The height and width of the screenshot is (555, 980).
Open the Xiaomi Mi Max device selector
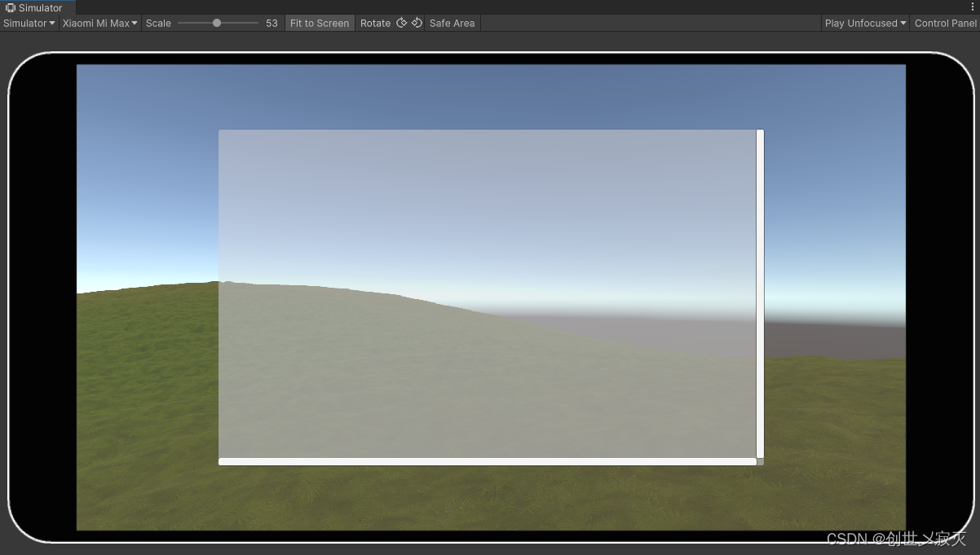(x=99, y=23)
